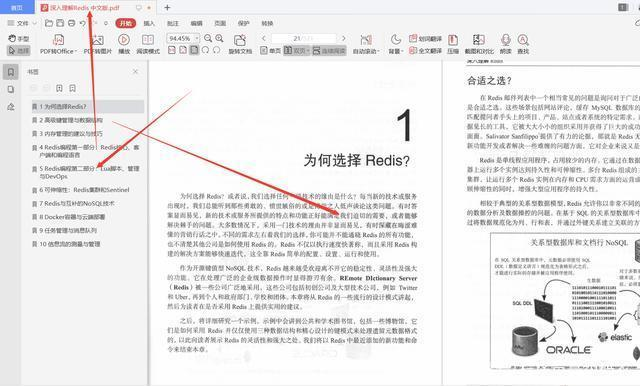Select the Hand (手型) tool

(x=19, y=38)
